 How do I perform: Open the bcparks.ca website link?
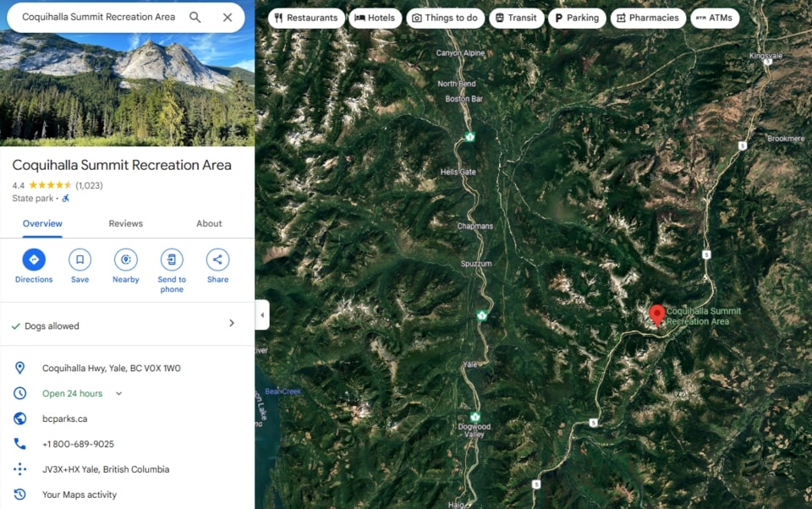pos(65,419)
